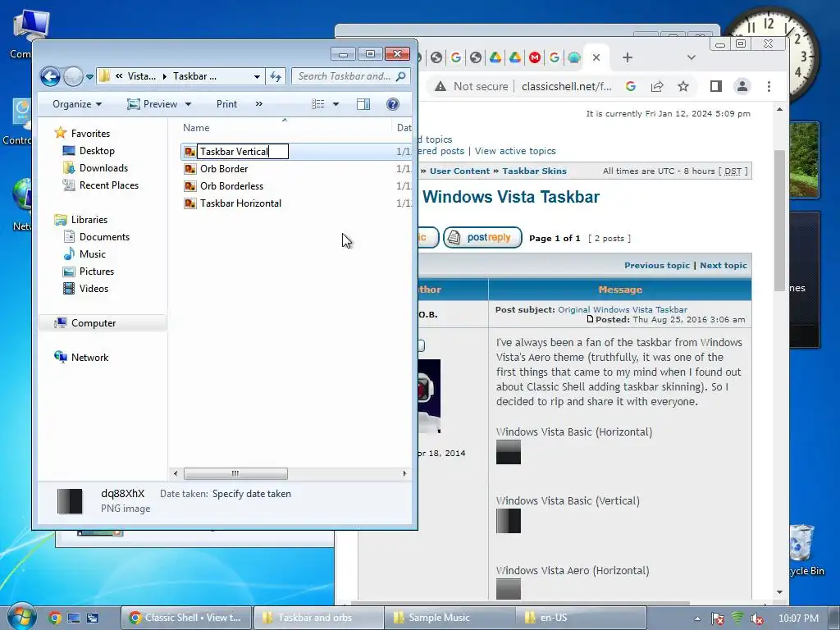Click the muted volume tray icon
840x630 pixels.
pos(756,619)
